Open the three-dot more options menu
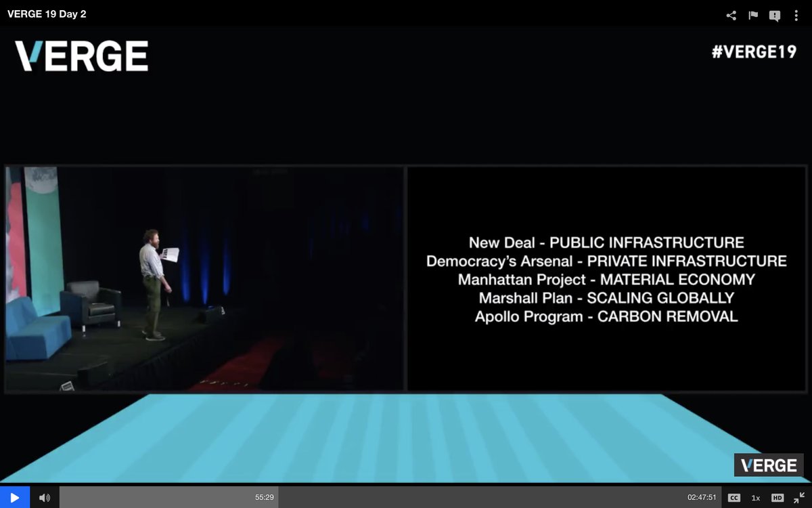812x508 pixels. (796, 15)
